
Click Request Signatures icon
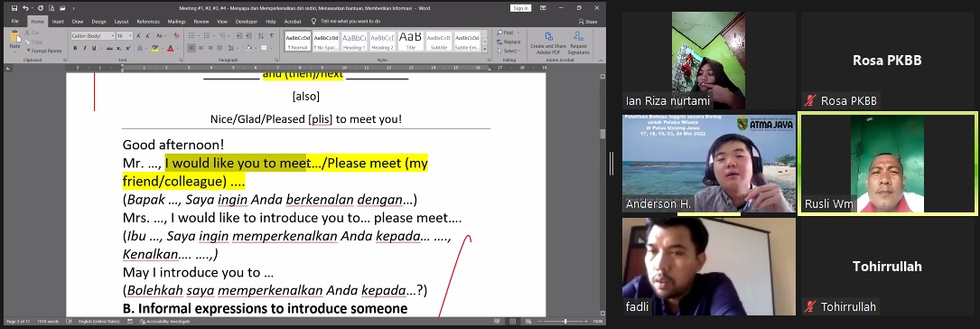(x=579, y=42)
